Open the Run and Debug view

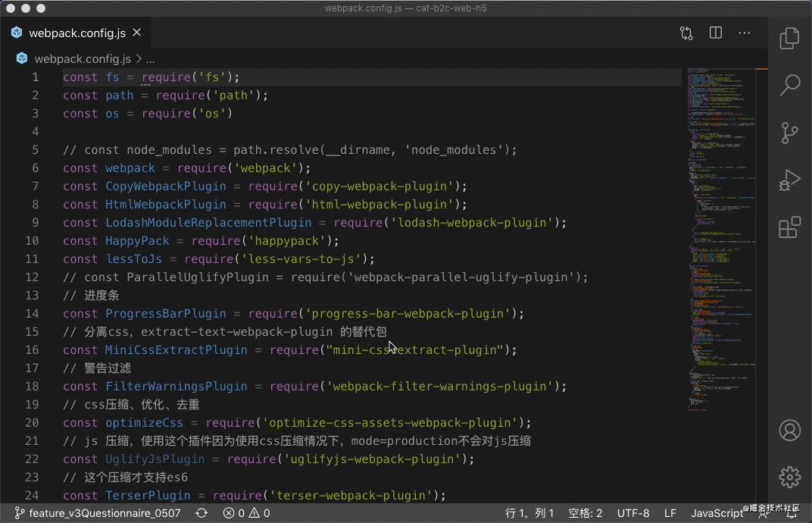tap(790, 180)
